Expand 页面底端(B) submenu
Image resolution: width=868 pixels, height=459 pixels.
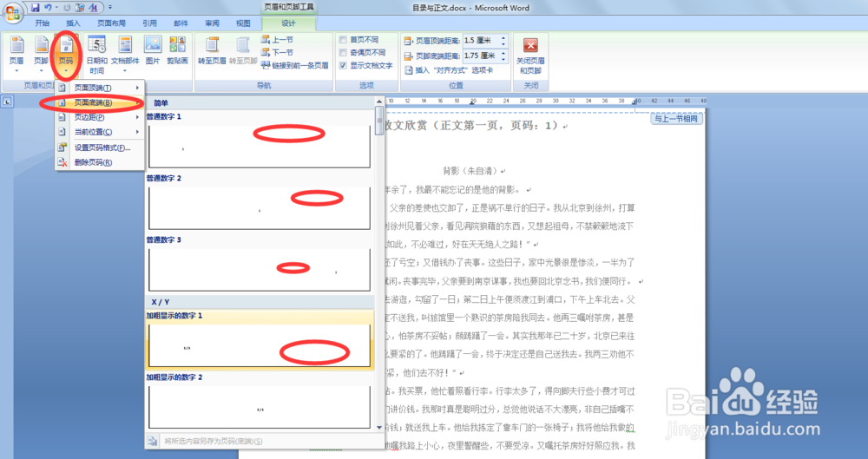coord(100,102)
